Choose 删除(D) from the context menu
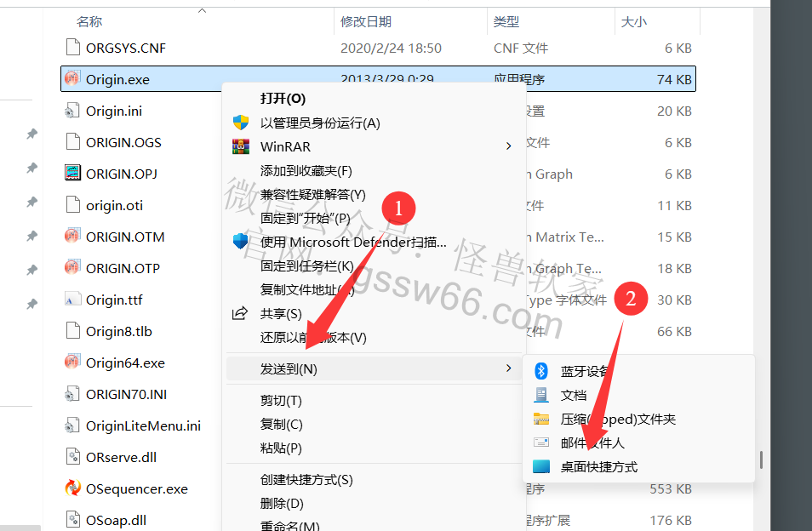The width and height of the screenshot is (812, 531). pyautogui.click(x=282, y=504)
